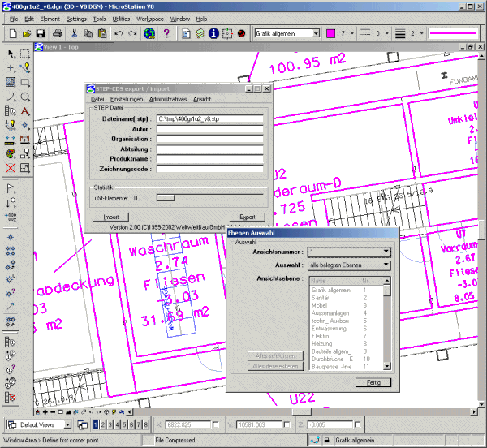This screenshot has height=448, width=487.
Task: Toggle view window 3 button
Action: (110, 424)
